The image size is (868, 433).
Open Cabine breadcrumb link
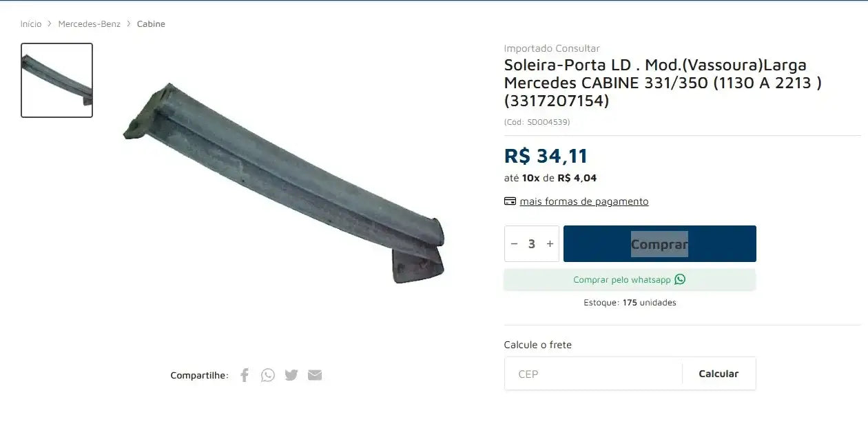tap(151, 24)
